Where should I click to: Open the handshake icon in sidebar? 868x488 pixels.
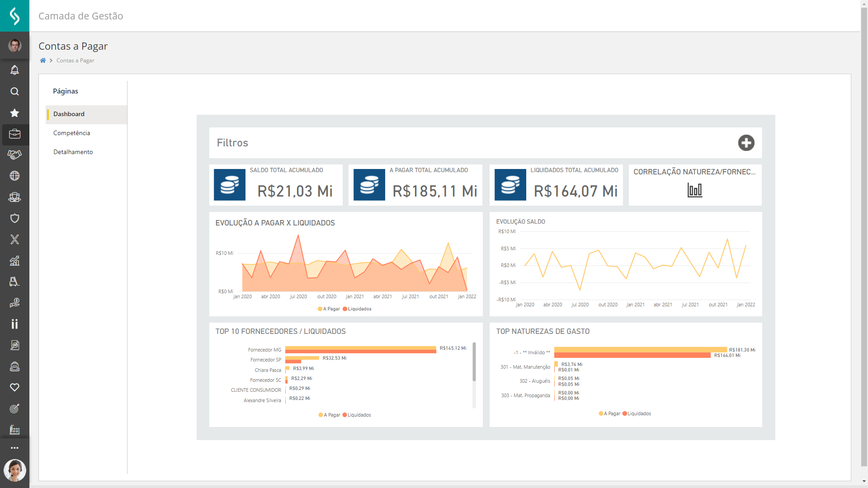tap(14, 155)
